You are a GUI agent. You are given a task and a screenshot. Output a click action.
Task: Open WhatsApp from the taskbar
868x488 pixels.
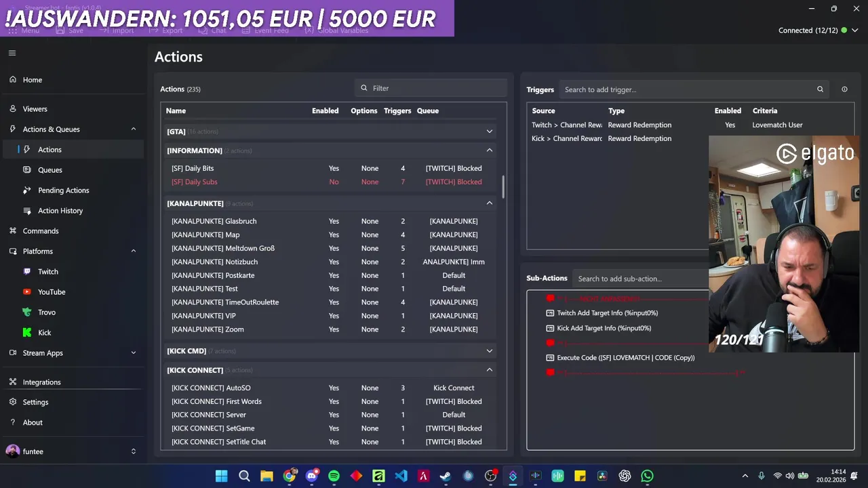(x=647, y=476)
